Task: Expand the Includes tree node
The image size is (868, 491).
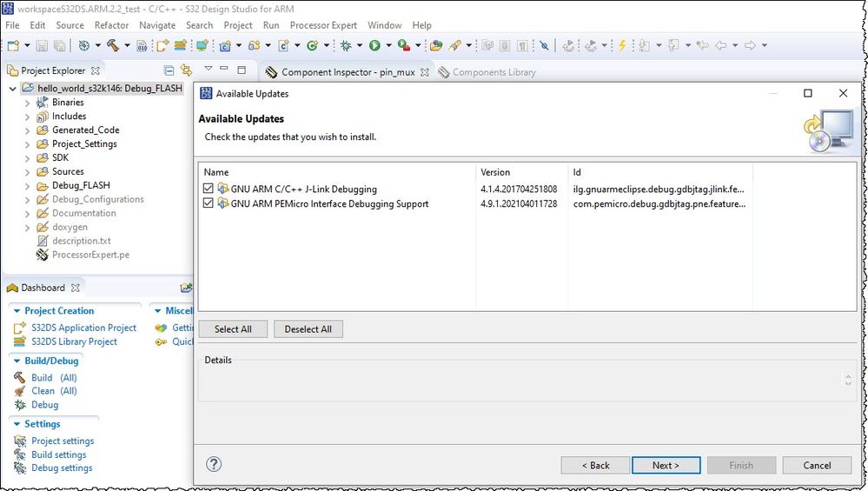Action: 27,116
